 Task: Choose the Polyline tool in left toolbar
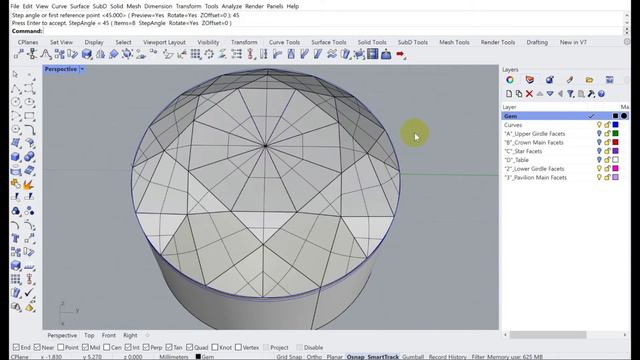point(16,89)
